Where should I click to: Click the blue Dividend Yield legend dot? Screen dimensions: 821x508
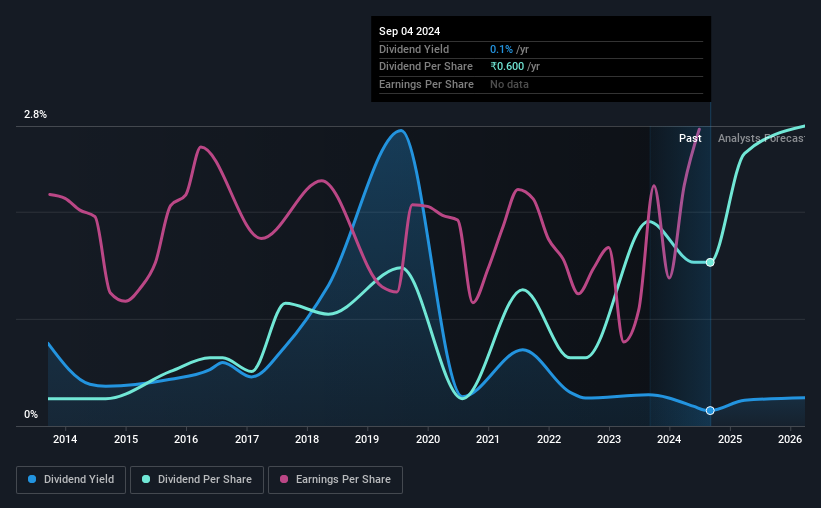tap(32, 479)
